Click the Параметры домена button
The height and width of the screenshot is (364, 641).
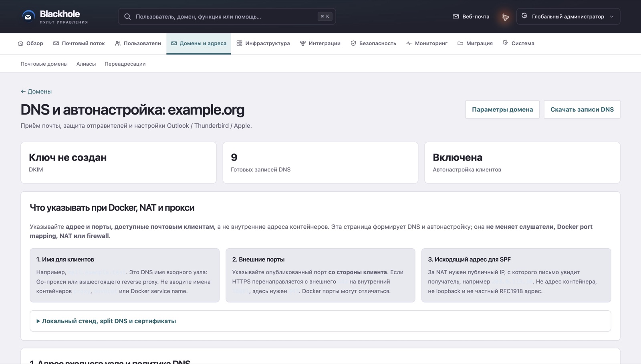[502, 109]
